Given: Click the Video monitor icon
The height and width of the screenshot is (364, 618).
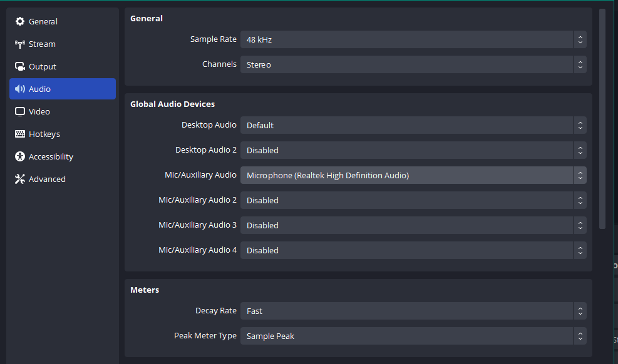Looking at the screenshot, I should coord(19,111).
